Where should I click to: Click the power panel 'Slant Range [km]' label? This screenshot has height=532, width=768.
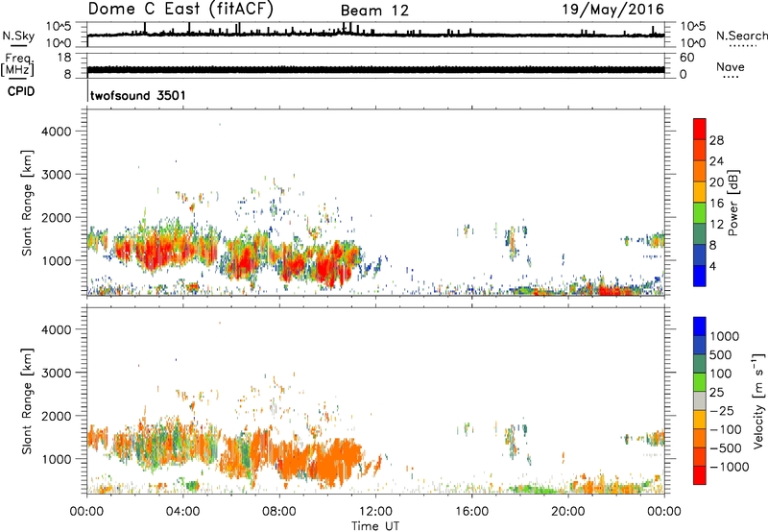point(27,203)
